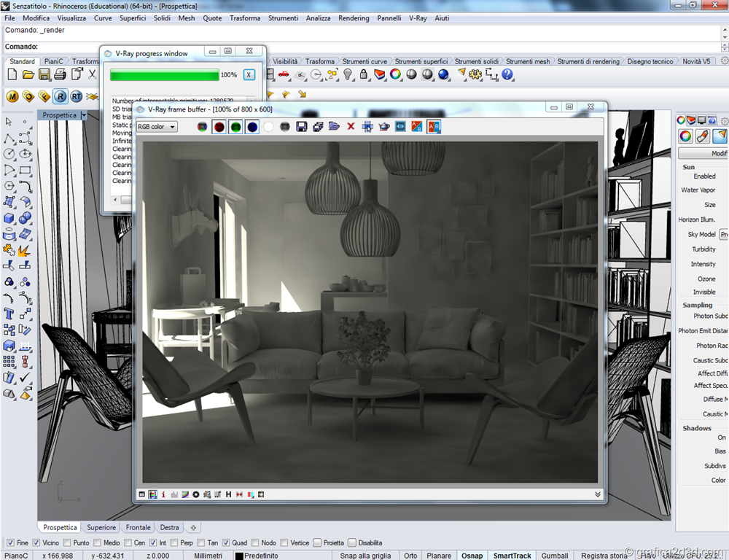
Task: Click the Save floppy icon in Rhino toolbar
Action: coord(44,74)
